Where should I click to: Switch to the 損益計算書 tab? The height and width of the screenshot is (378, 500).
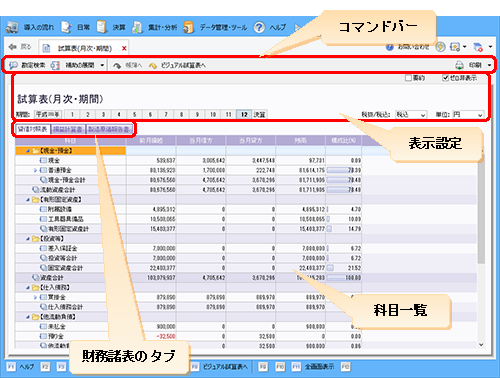(68, 129)
